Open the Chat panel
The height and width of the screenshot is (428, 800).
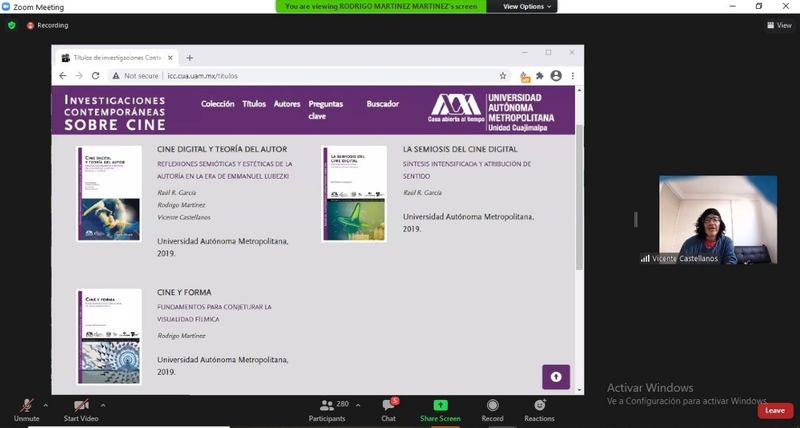389,411
